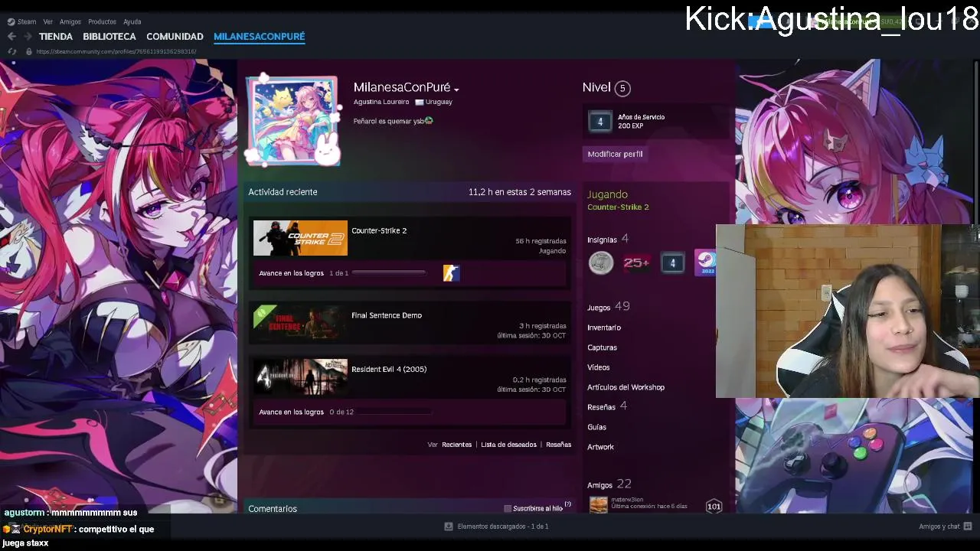Expand the MilanesaConPuré name dropdown arrow
Viewport: 980px width, 551px height.
pyautogui.click(x=456, y=90)
